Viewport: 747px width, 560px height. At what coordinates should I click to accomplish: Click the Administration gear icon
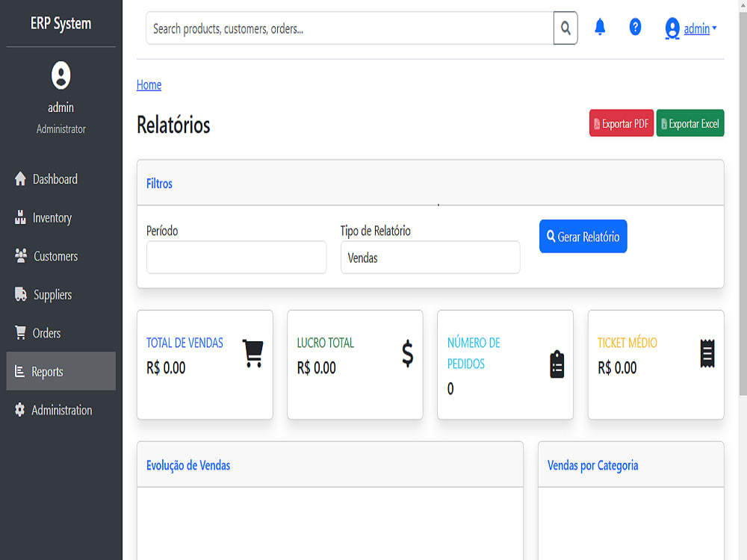19,409
